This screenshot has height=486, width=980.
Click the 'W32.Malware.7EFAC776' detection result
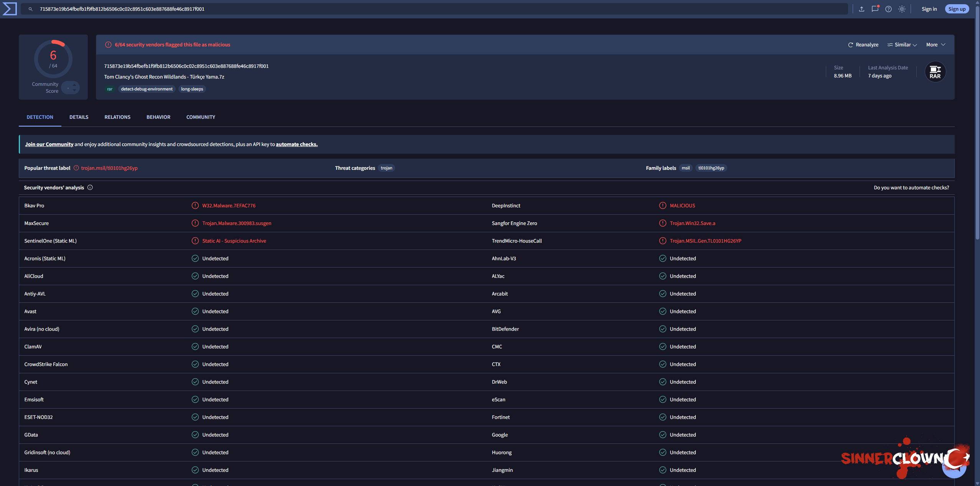[x=229, y=205]
